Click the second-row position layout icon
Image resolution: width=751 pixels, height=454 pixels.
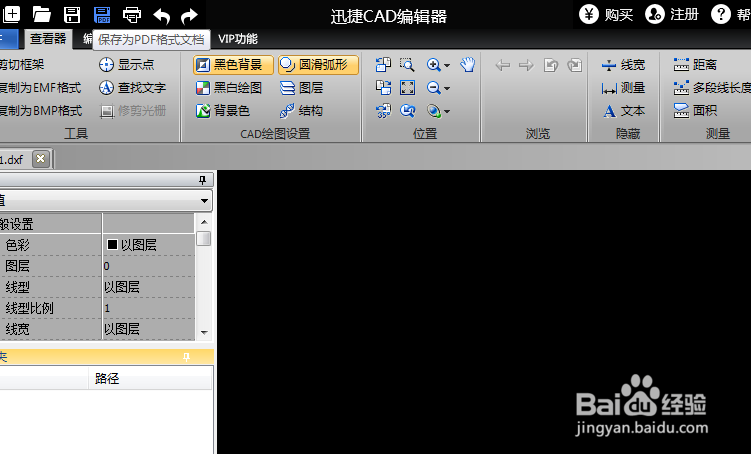(x=383, y=88)
